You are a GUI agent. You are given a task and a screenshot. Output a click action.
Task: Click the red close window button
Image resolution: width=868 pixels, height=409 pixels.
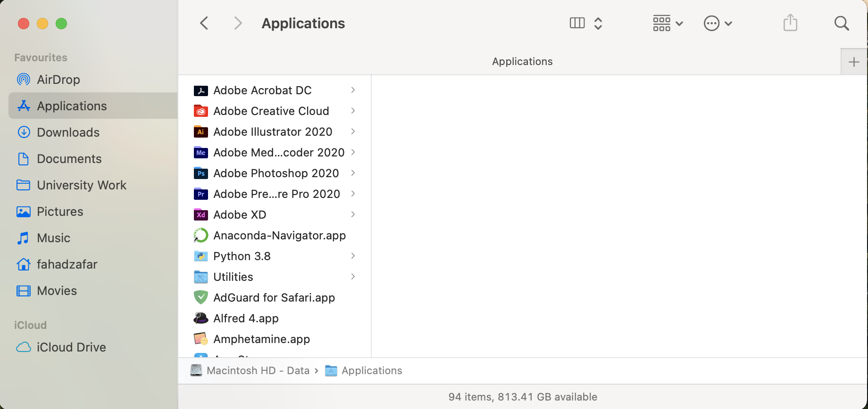click(x=24, y=24)
